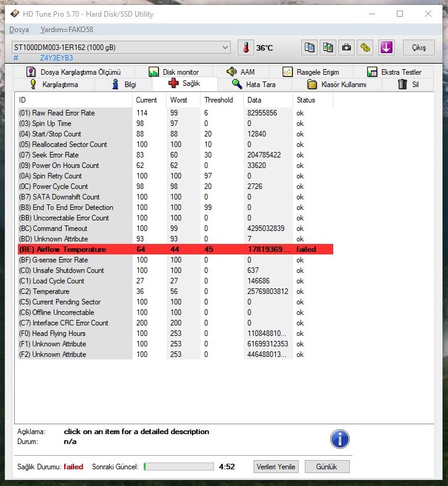Select the G-sense Error Rate row

(175, 260)
